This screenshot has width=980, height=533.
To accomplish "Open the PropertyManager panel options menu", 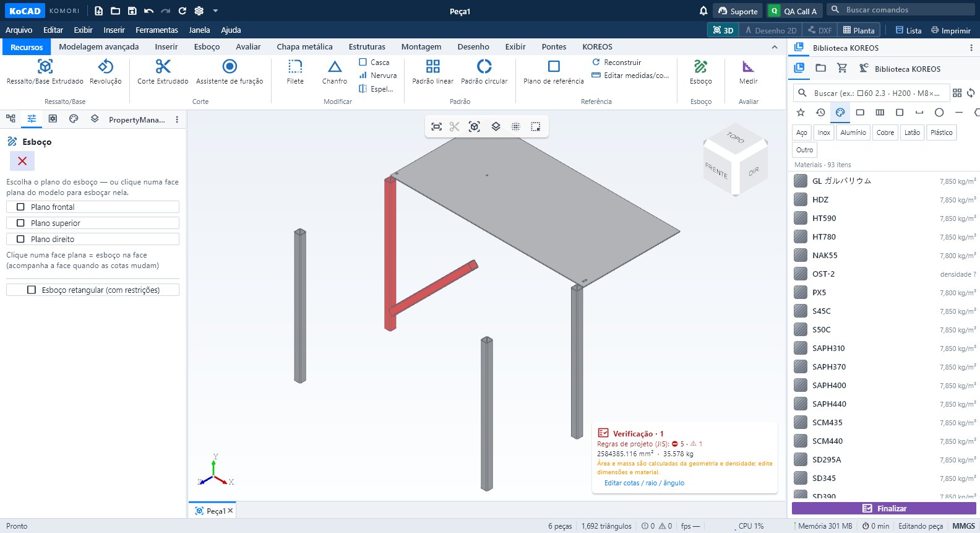I will click(x=177, y=119).
